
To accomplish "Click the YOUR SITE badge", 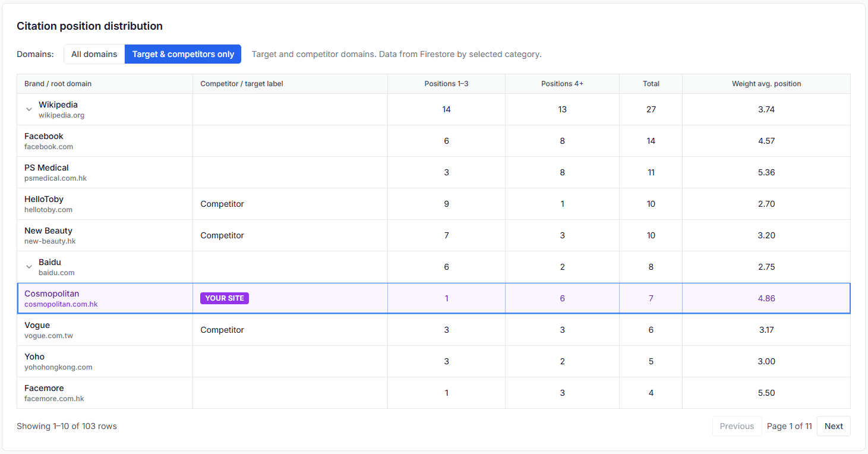I will pos(225,298).
